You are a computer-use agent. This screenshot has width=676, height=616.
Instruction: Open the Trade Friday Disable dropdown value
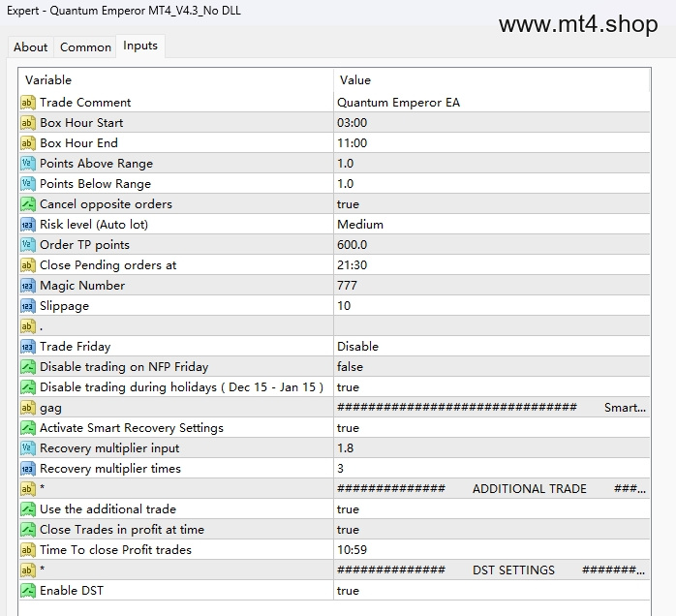(x=491, y=347)
